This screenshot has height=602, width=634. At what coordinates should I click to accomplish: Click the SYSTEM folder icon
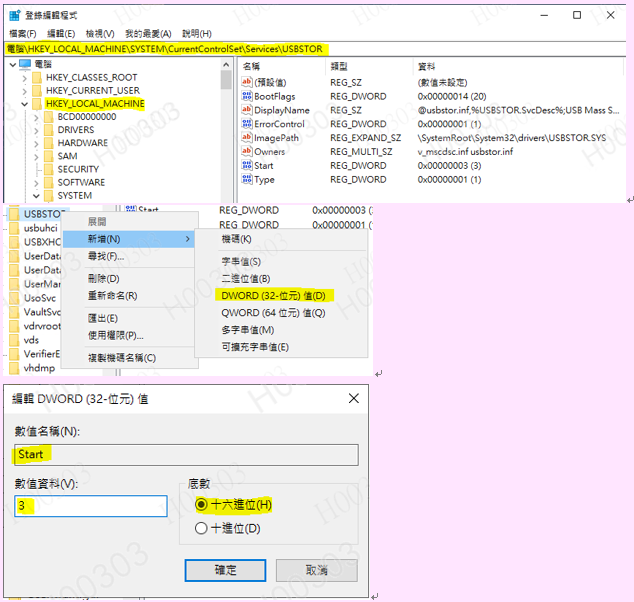point(49,196)
